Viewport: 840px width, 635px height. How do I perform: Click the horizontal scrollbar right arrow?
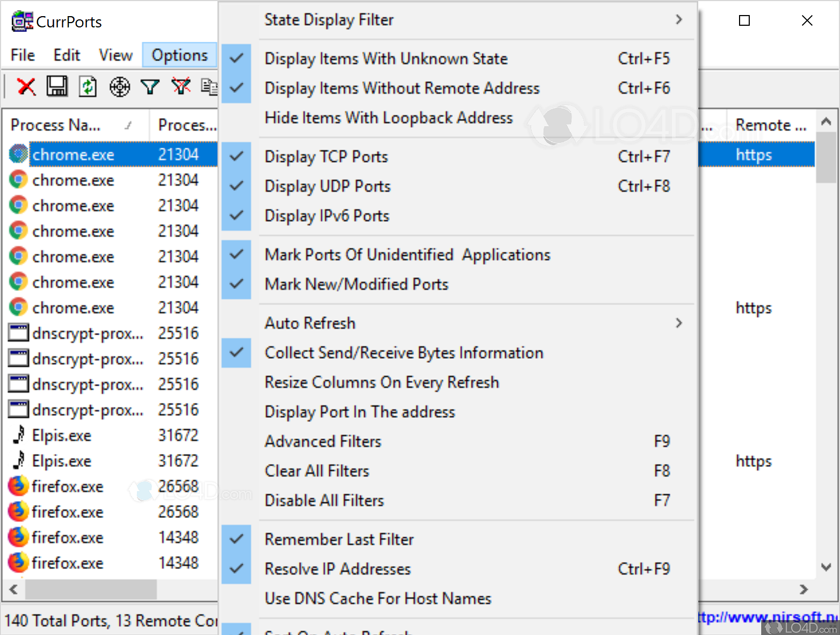(804, 590)
